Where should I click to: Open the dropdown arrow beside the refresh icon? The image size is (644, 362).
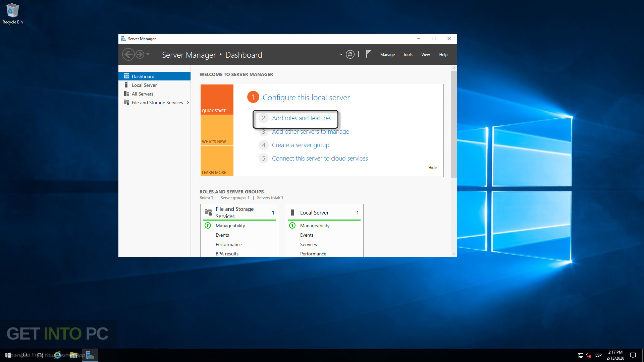341,54
